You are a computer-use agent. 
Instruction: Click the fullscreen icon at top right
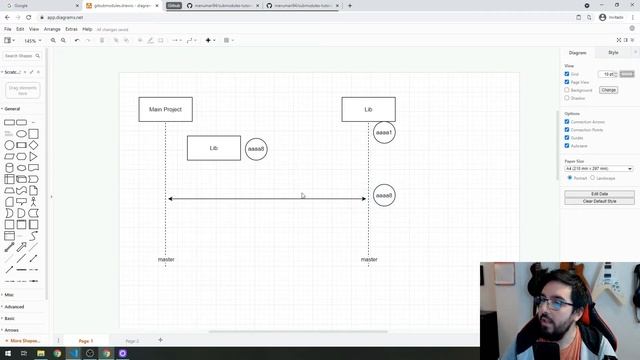coord(619,40)
